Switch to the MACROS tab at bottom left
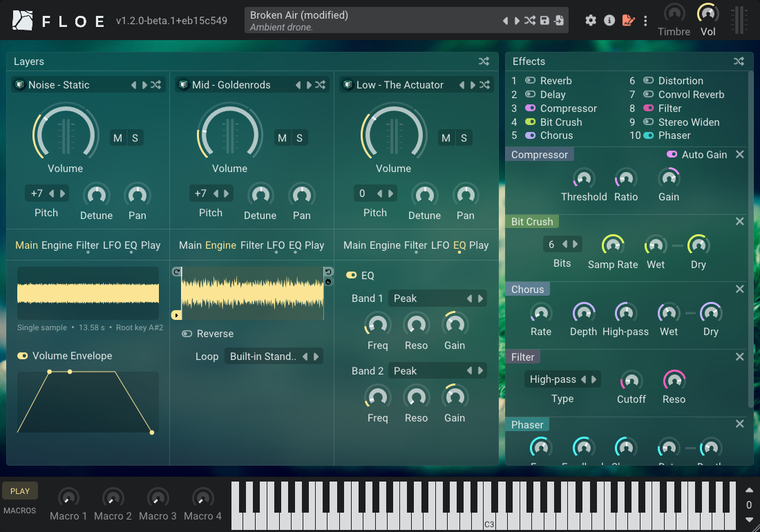Screen dimensions: 760x532 pyautogui.click(x=19, y=511)
